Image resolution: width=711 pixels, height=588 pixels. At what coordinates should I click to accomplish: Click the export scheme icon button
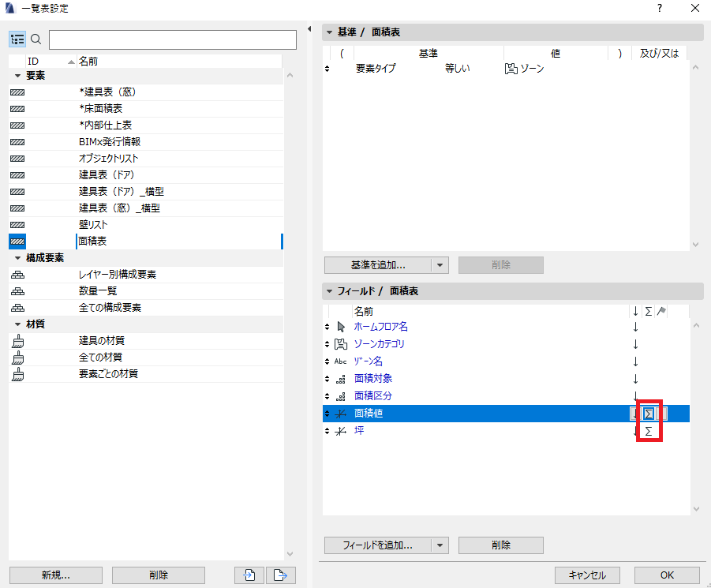click(281, 575)
